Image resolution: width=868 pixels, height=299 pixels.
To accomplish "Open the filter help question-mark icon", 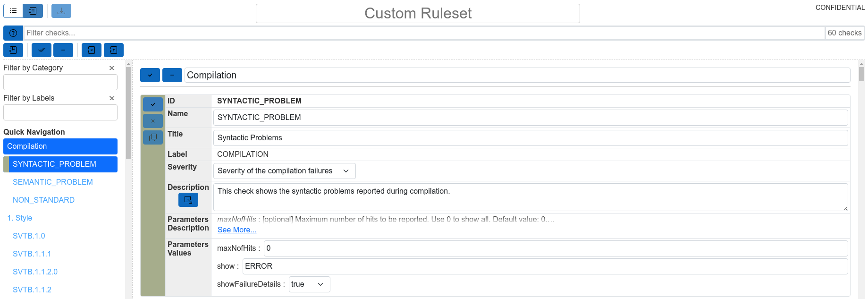I will (x=13, y=33).
